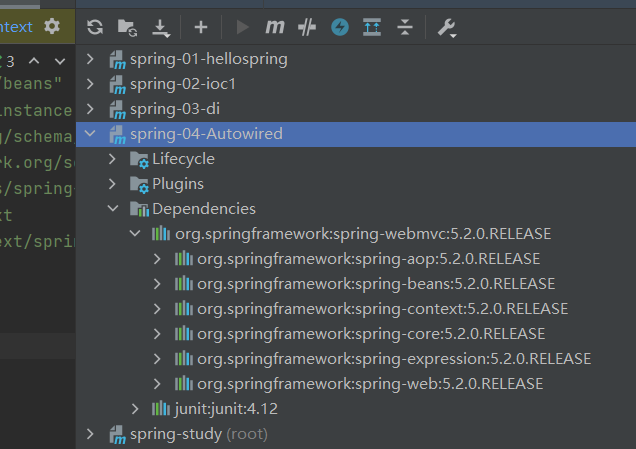Expand spring-03-di module
This screenshot has width=636, height=449.
(x=90, y=109)
